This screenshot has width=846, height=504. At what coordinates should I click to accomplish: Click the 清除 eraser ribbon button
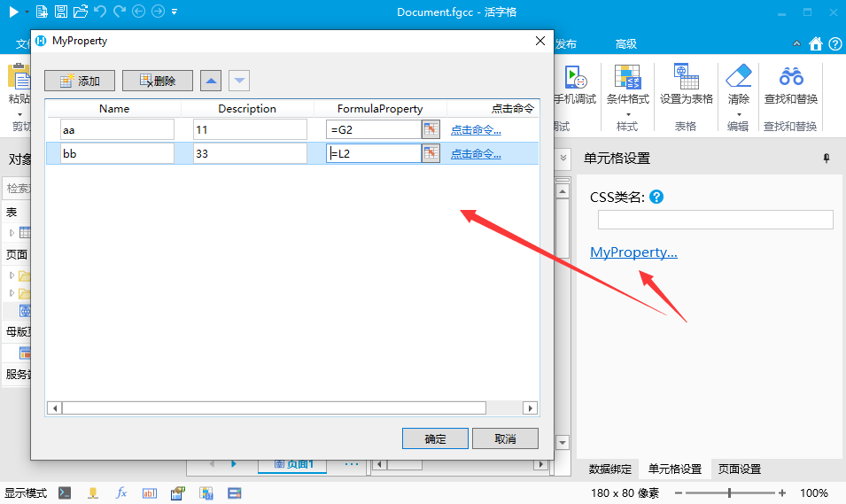738,89
